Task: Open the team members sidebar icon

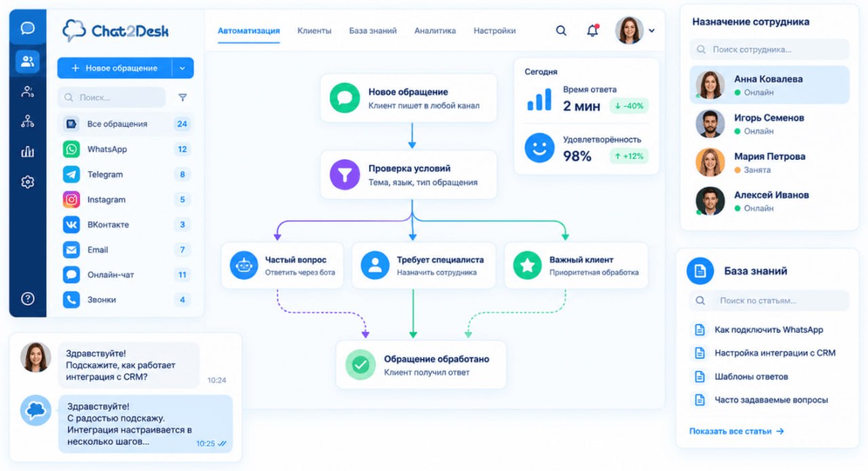Action: tap(28, 92)
